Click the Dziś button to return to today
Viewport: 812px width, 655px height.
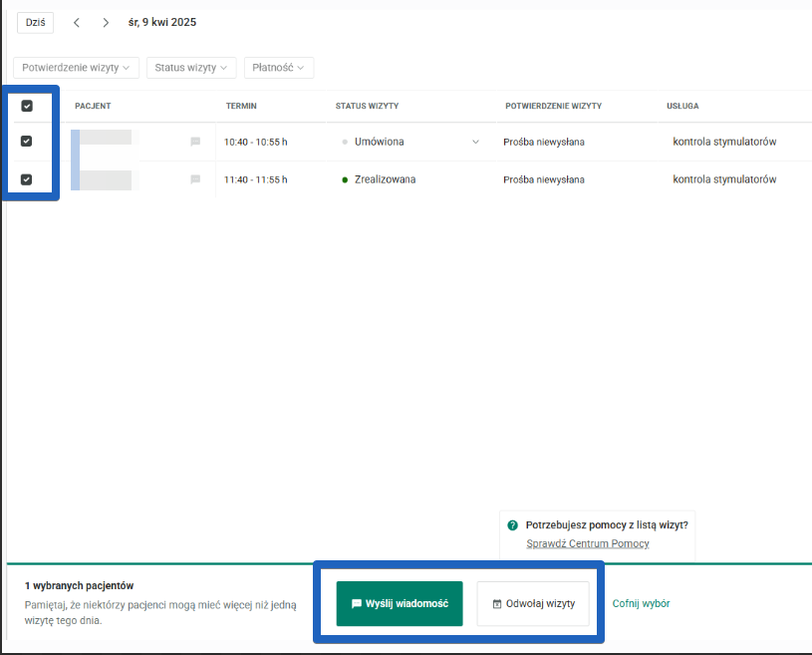tap(35, 22)
